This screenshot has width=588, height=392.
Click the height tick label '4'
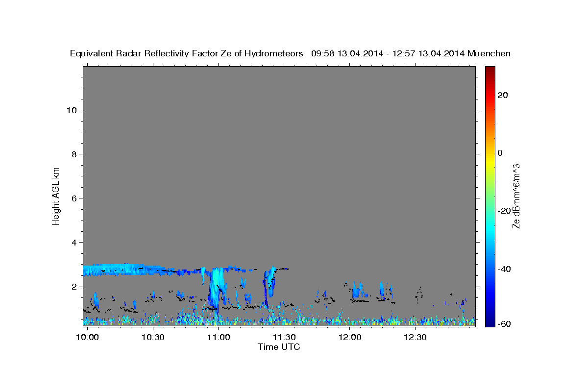click(x=74, y=243)
